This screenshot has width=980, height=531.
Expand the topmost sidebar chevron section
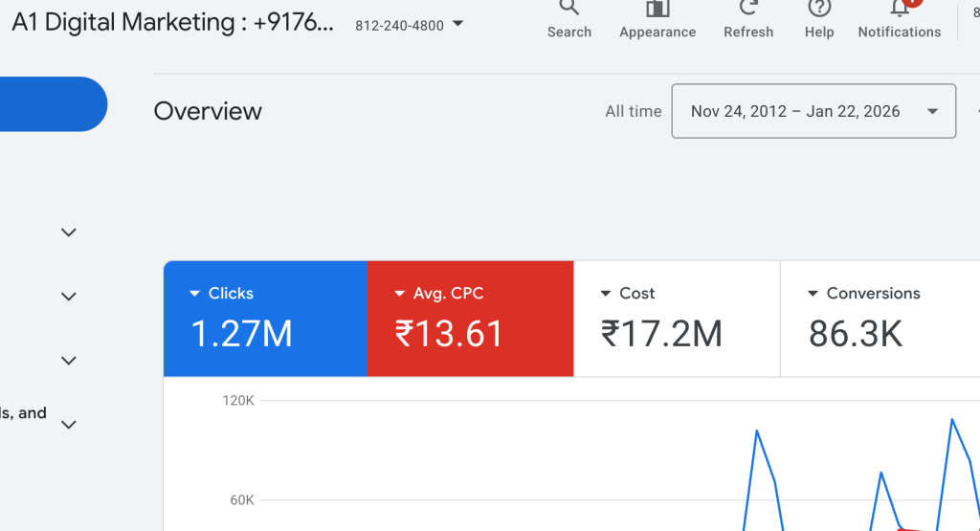pyautogui.click(x=69, y=232)
